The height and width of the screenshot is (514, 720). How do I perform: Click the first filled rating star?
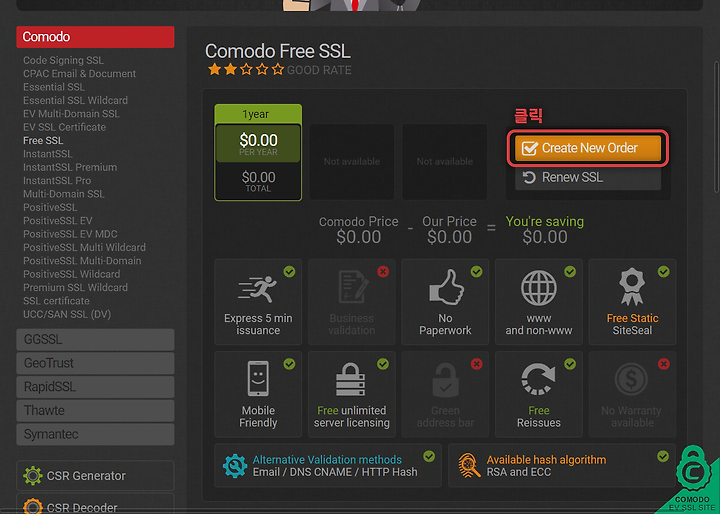coord(214,69)
